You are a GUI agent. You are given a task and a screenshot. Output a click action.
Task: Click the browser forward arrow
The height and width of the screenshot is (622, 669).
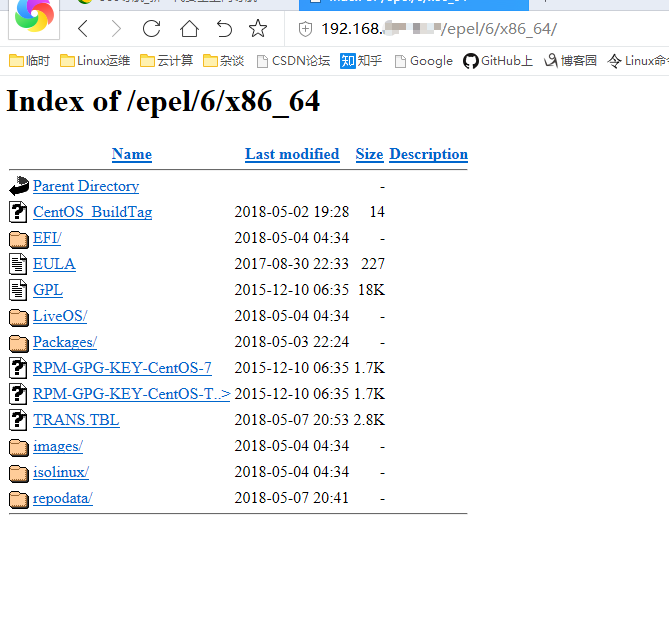click(116, 29)
